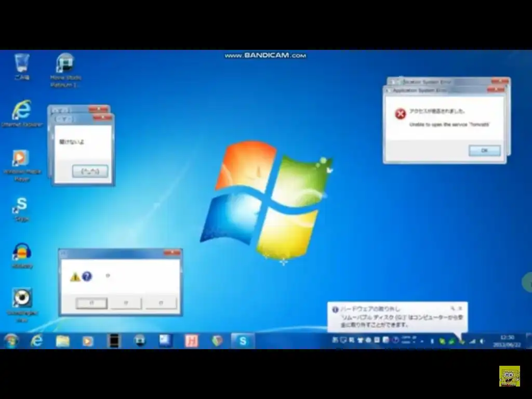Screen dimensions: 532x399
Task: Open Movie Studio from the taskbar
Action: (139, 341)
